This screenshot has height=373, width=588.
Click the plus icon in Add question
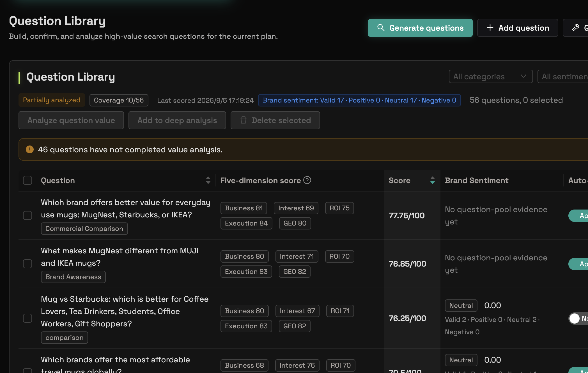click(490, 28)
